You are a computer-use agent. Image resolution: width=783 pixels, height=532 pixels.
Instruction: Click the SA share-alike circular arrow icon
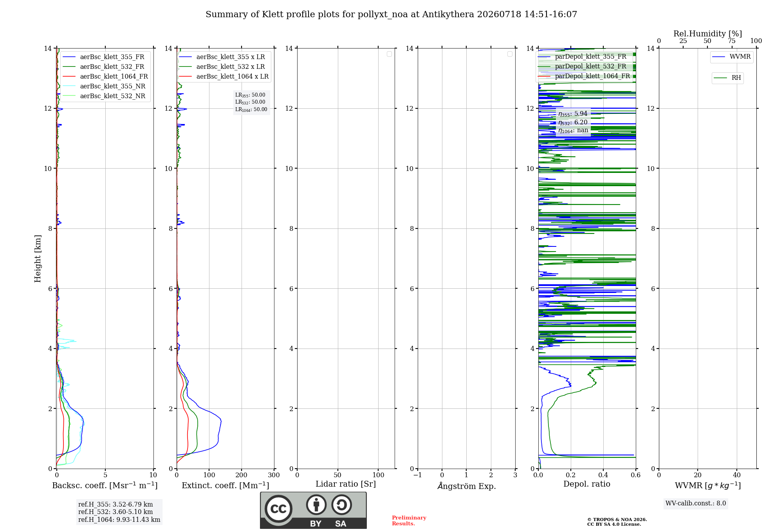point(341,505)
